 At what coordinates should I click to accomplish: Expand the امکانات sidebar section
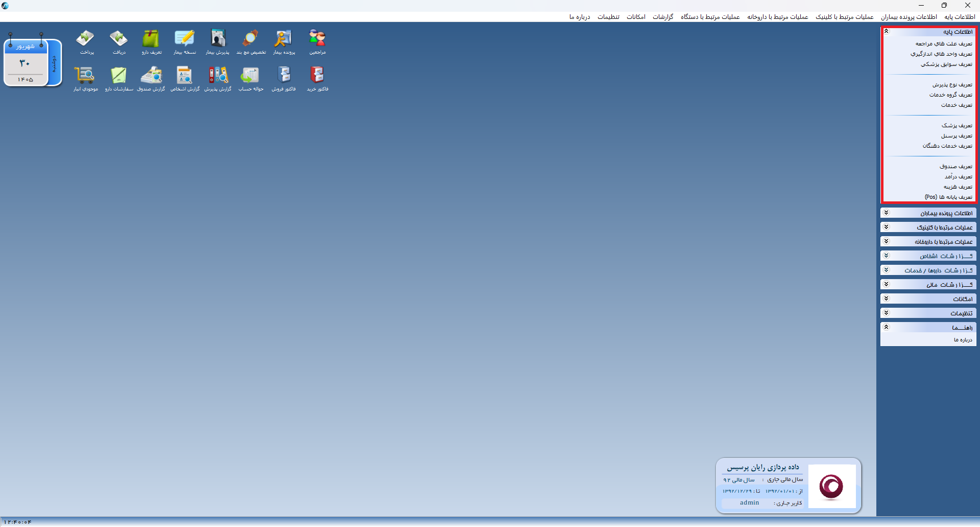tap(887, 299)
